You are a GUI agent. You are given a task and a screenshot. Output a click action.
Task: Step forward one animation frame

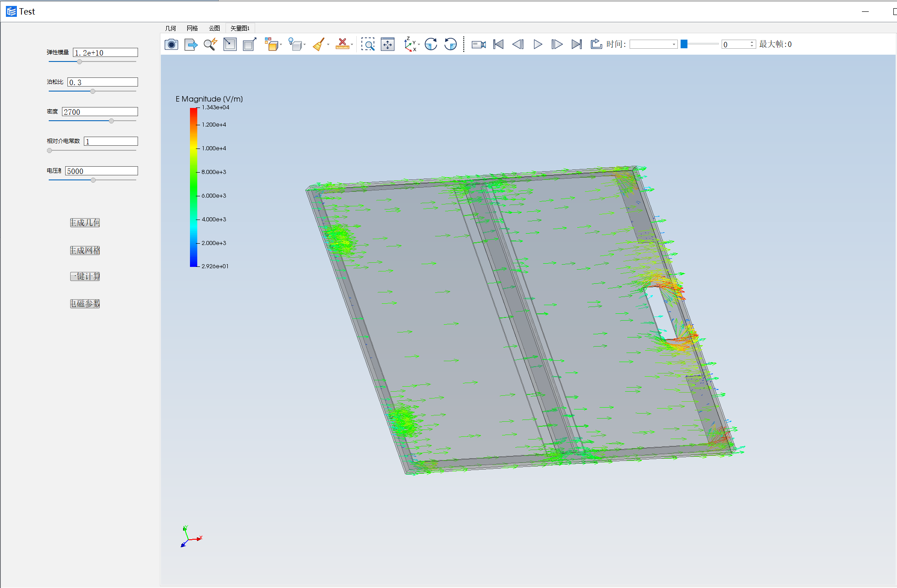click(557, 44)
